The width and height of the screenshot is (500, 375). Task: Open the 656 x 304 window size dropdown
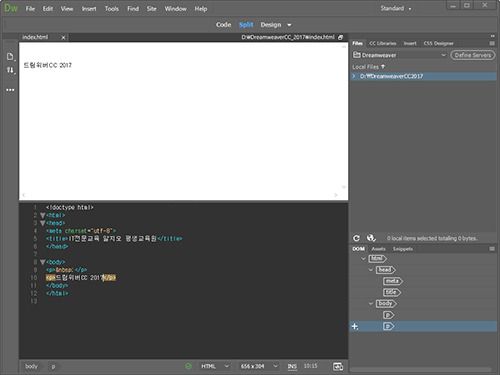pyautogui.click(x=259, y=366)
